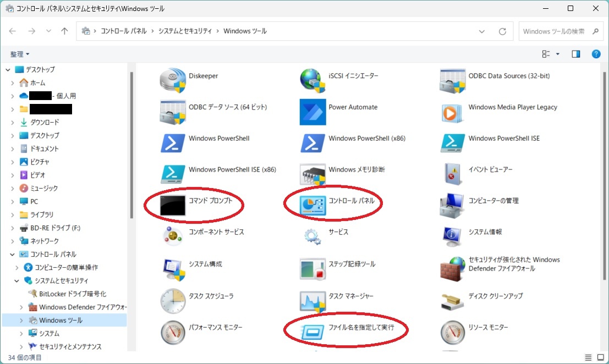Open イベント ビューアー icon
This screenshot has width=609, height=364.
point(452,174)
